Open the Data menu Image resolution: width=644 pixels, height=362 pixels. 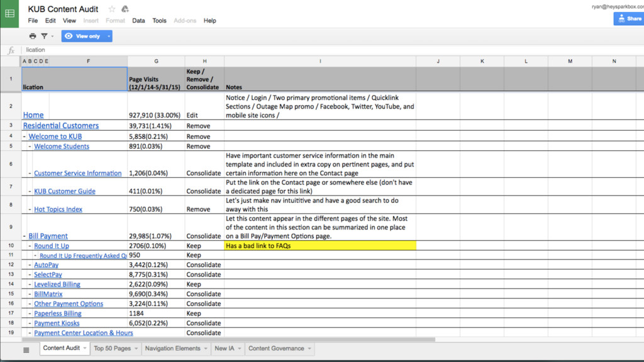(138, 21)
